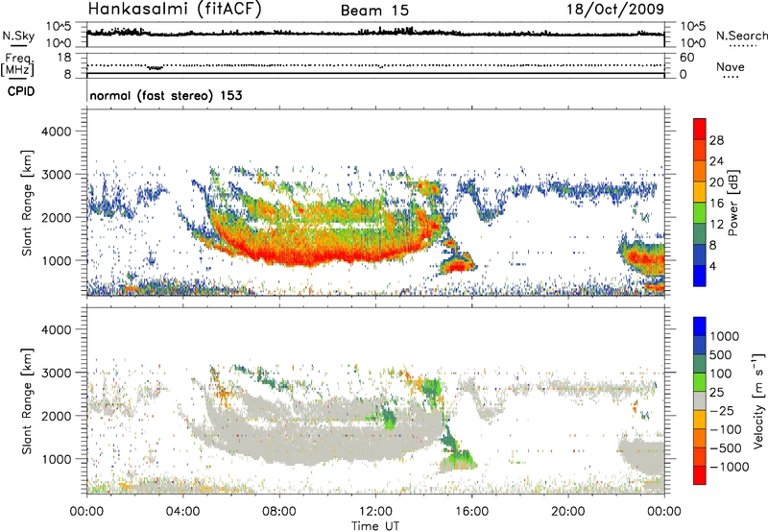Select the Freq. [MHz] axis label

[x=17, y=65]
